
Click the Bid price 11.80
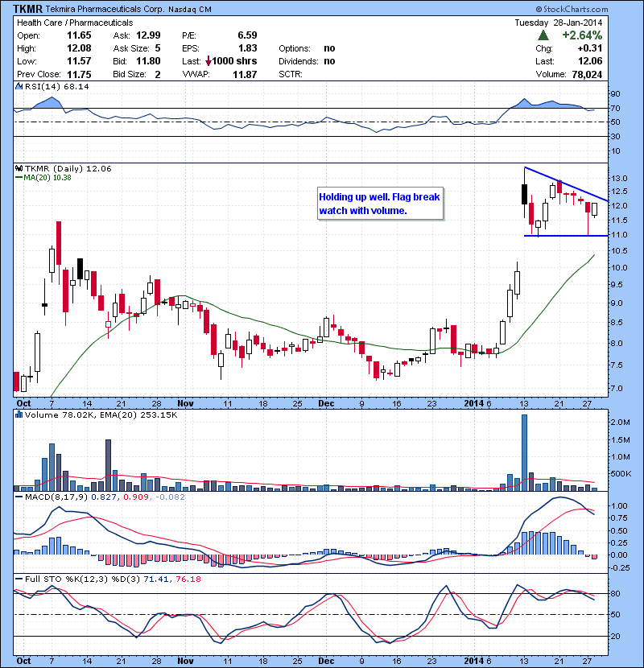click(148, 61)
